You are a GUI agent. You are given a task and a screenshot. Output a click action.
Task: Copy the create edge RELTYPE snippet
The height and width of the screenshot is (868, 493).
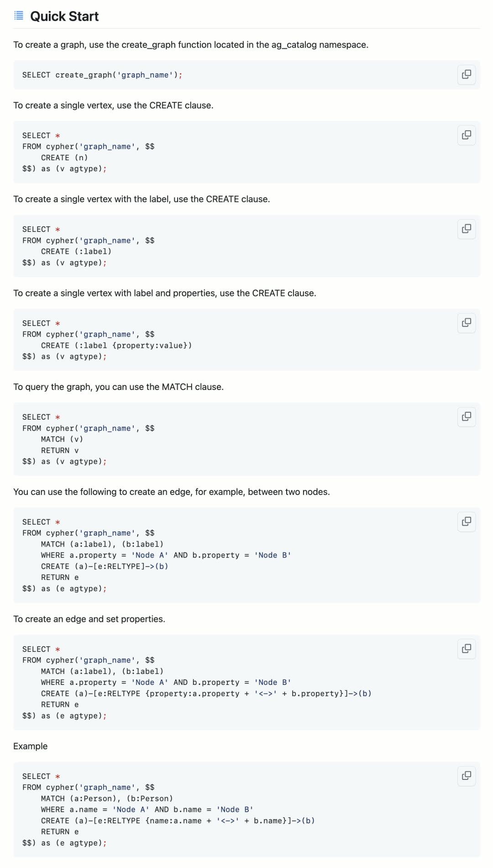[466, 521]
